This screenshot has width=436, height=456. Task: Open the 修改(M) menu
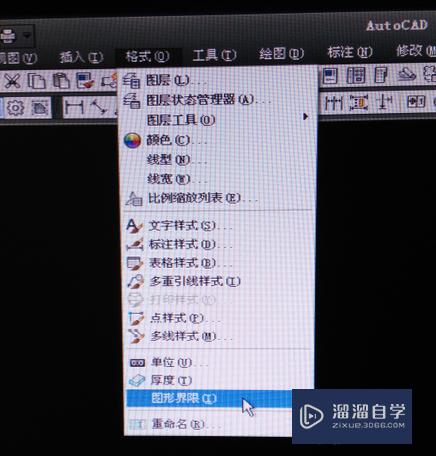[416, 51]
